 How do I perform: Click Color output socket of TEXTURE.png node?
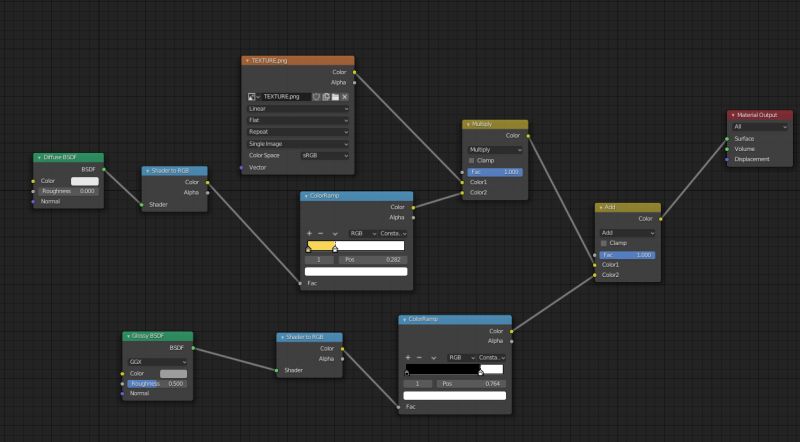point(355,72)
